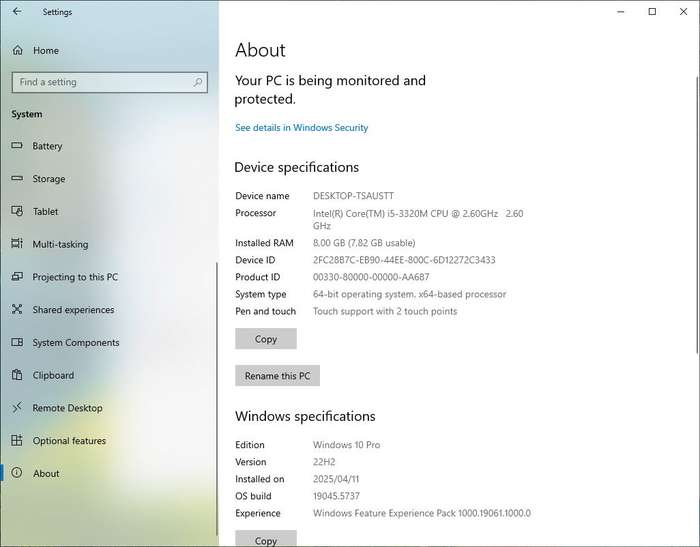The image size is (700, 547).
Task: Select Optional features in the sidebar
Action: (x=109, y=441)
